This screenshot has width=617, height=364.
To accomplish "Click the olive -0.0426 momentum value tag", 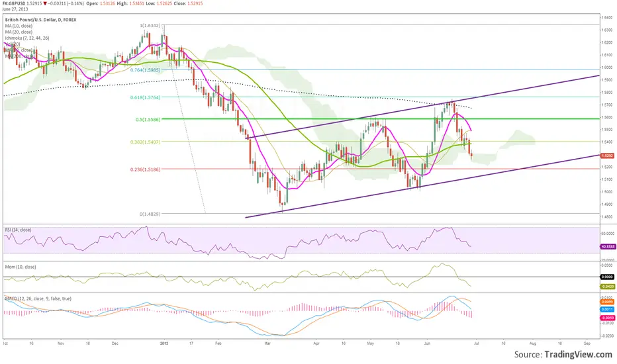I will coord(608,286).
